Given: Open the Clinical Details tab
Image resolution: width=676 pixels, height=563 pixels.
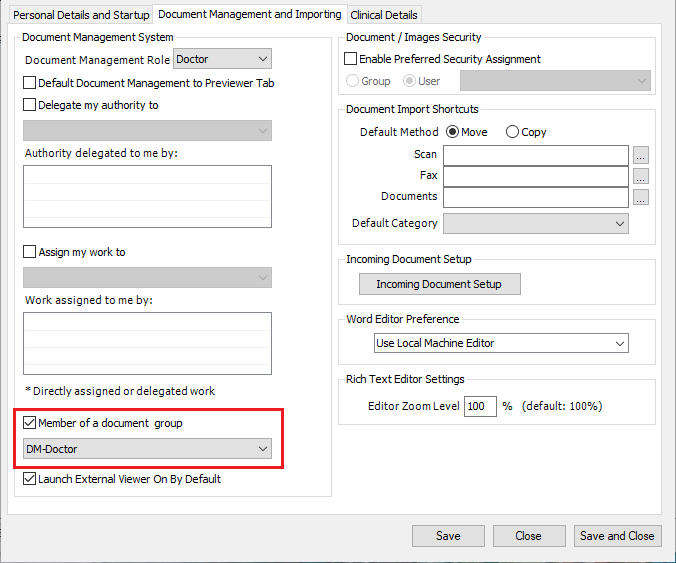Looking at the screenshot, I should tap(384, 15).
